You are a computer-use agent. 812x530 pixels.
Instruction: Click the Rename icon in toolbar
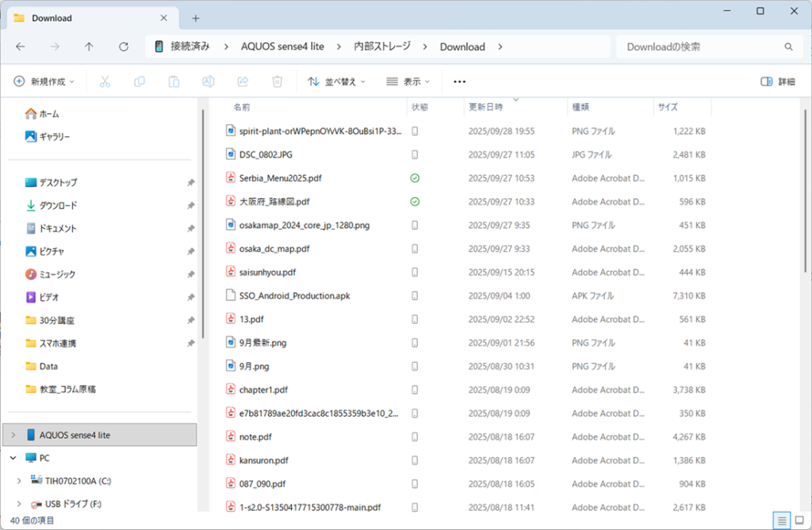209,82
